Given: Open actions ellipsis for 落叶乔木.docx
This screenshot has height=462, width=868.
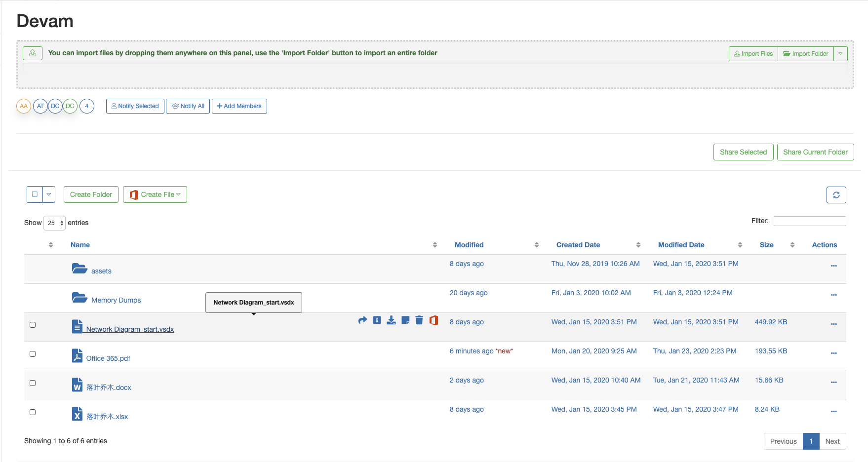Looking at the screenshot, I should tap(833, 382).
